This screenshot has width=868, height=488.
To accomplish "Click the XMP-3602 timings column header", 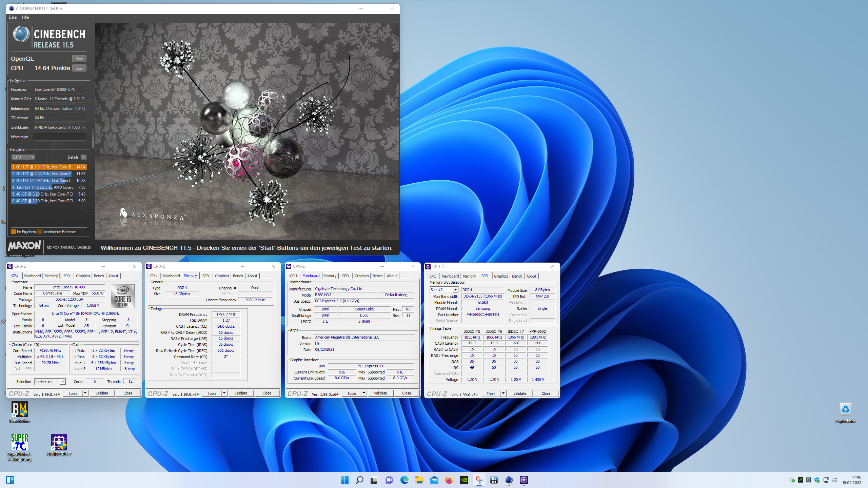I will [x=537, y=331].
